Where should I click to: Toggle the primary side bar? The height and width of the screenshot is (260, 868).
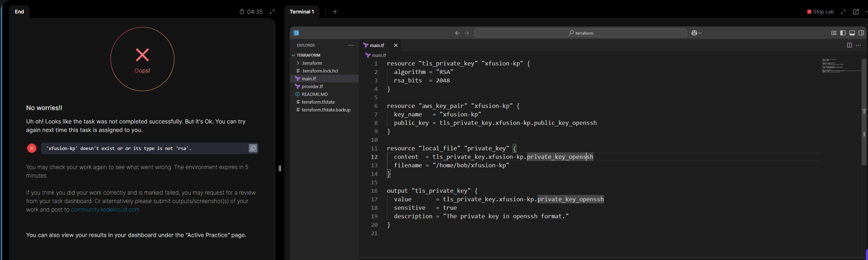(843, 33)
